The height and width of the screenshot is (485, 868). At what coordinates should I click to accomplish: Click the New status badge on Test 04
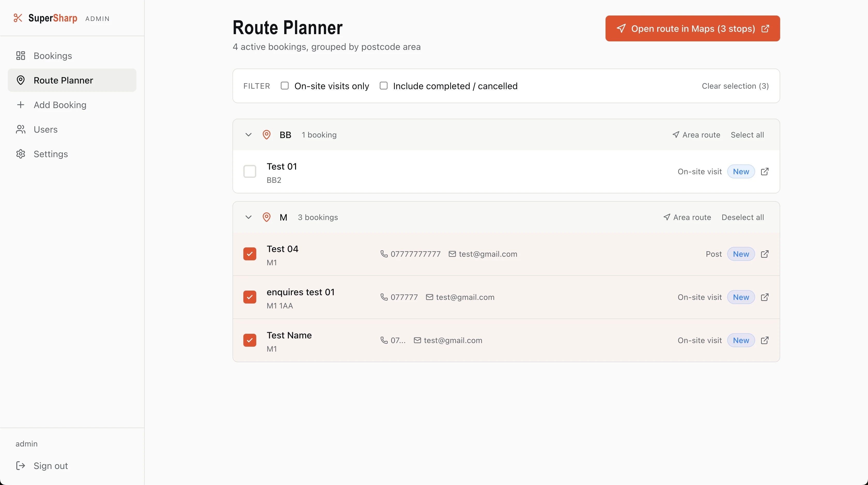[x=741, y=254]
